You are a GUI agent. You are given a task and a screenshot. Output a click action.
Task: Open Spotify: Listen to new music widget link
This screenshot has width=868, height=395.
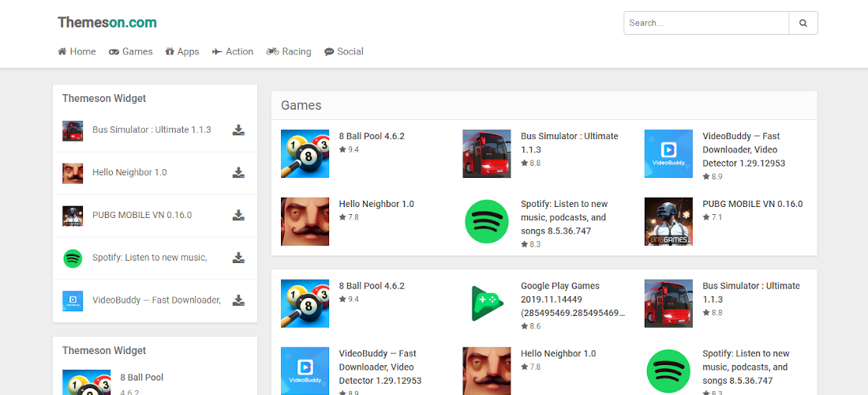150,258
